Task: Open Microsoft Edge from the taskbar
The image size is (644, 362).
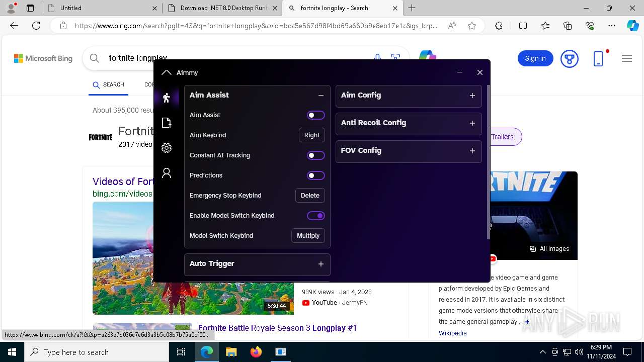Action: tap(207, 352)
